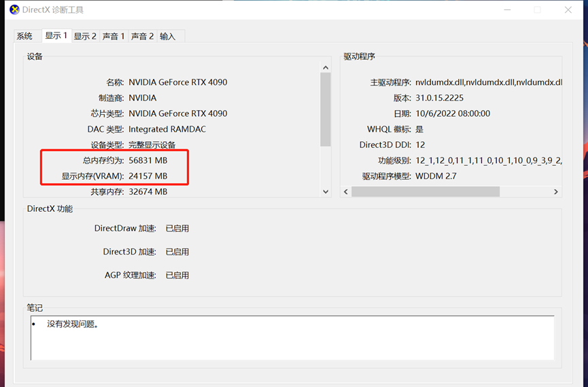Click the Direct3D DDI value 12
The image size is (588, 387).
[420, 145]
